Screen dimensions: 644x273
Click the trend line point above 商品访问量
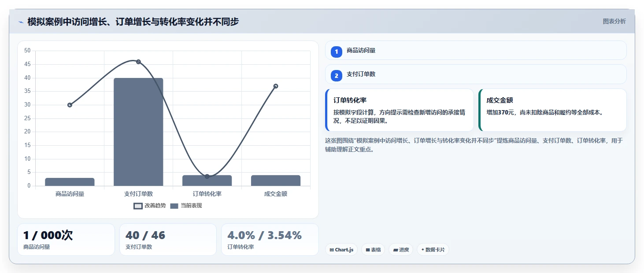[70, 105]
